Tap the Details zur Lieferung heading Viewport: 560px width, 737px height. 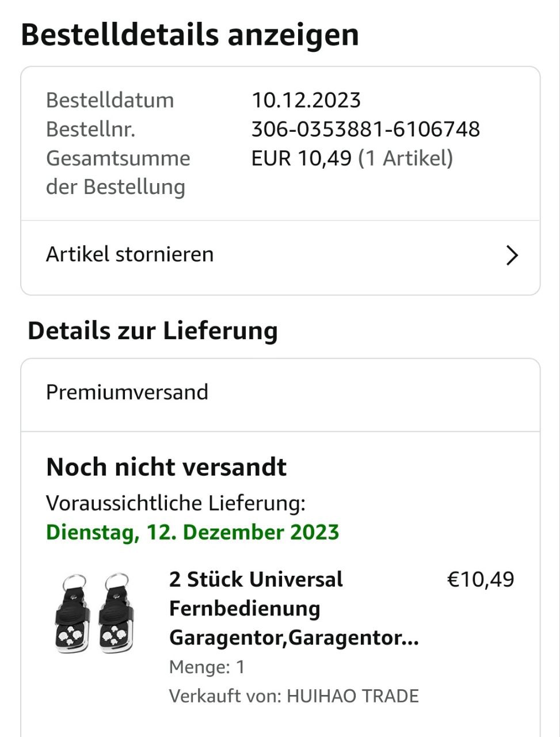[153, 331]
